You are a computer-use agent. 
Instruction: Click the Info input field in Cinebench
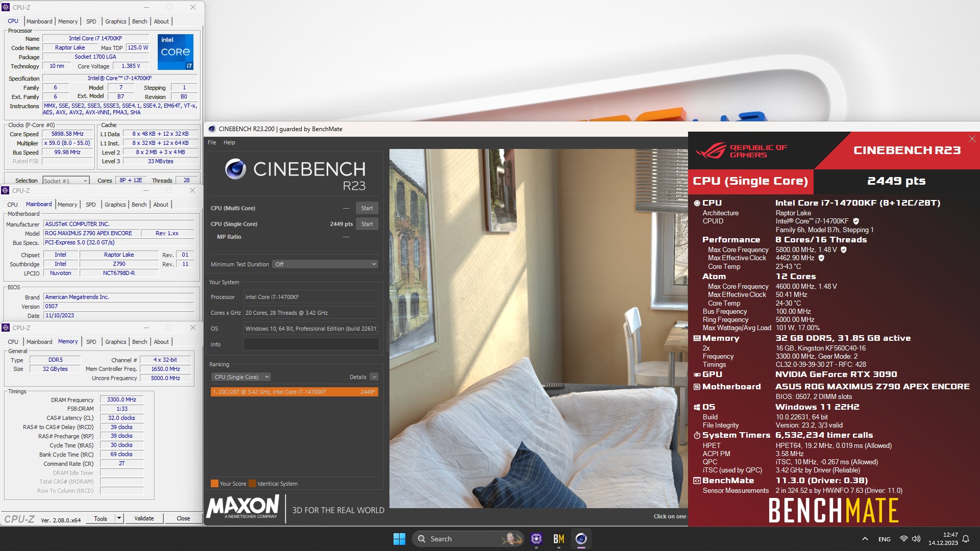pyautogui.click(x=311, y=344)
